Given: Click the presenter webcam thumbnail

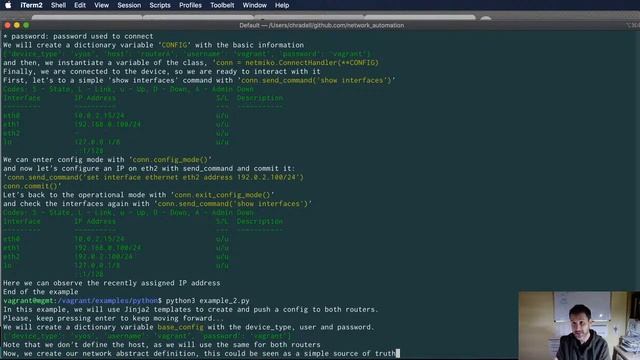Looking at the screenshot, I should point(579,325).
